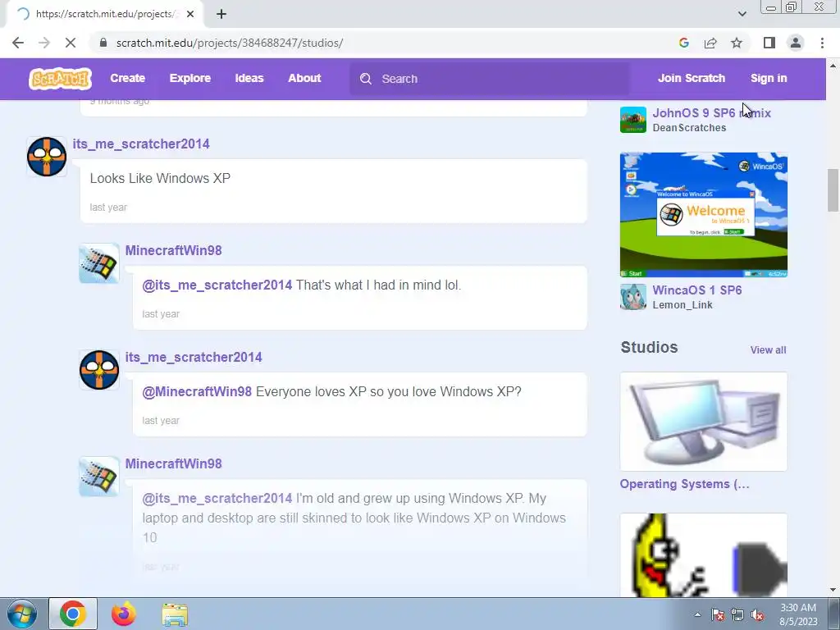Viewport: 840px width, 630px height.
Task: Launch Firefox from the taskbar
Action: pyautogui.click(x=123, y=614)
